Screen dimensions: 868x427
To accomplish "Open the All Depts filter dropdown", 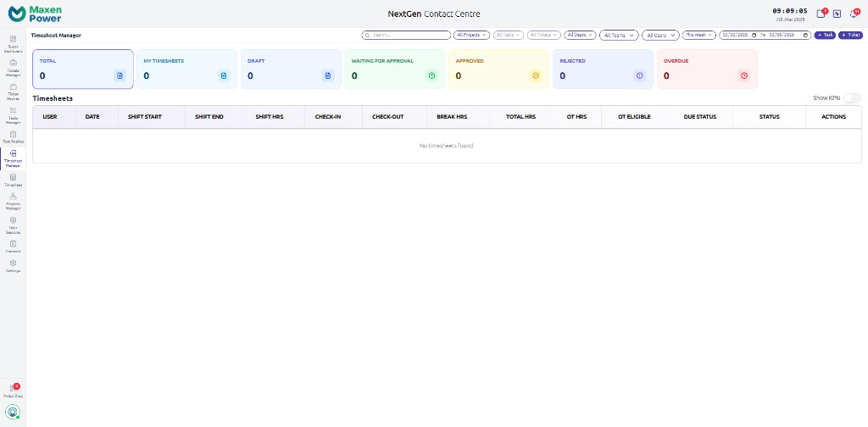I will click(580, 36).
